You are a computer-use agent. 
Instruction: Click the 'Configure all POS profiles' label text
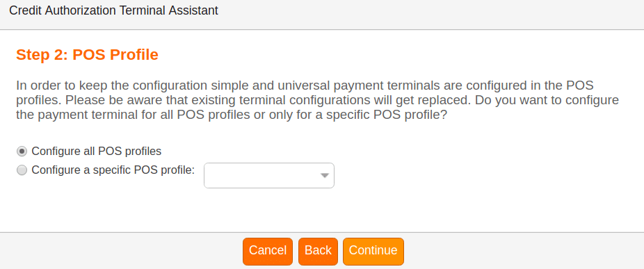point(97,151)
